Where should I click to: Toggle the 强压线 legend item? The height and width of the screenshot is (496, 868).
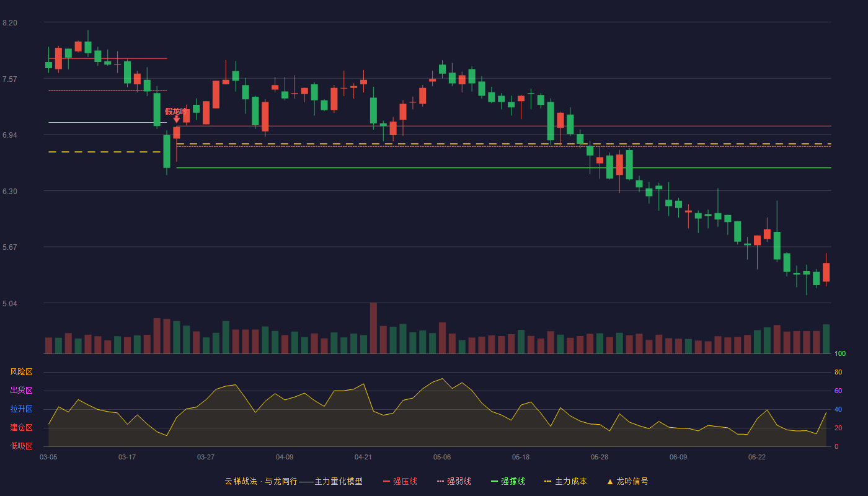point(400,481)
